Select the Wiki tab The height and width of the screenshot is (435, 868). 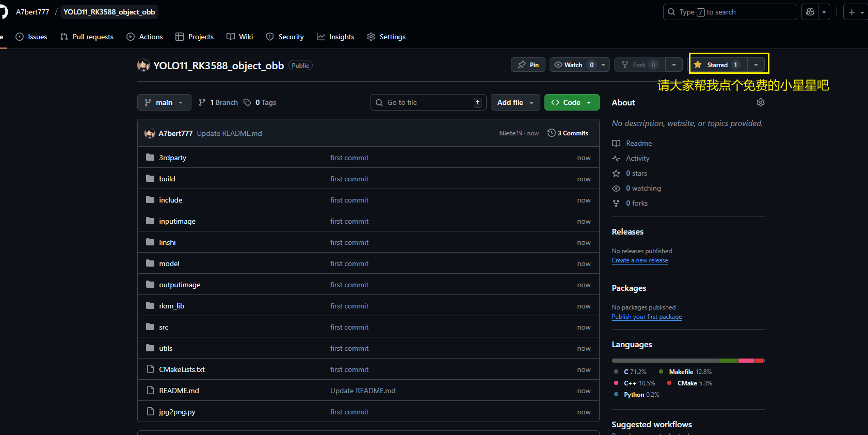[x=240, y=37]
